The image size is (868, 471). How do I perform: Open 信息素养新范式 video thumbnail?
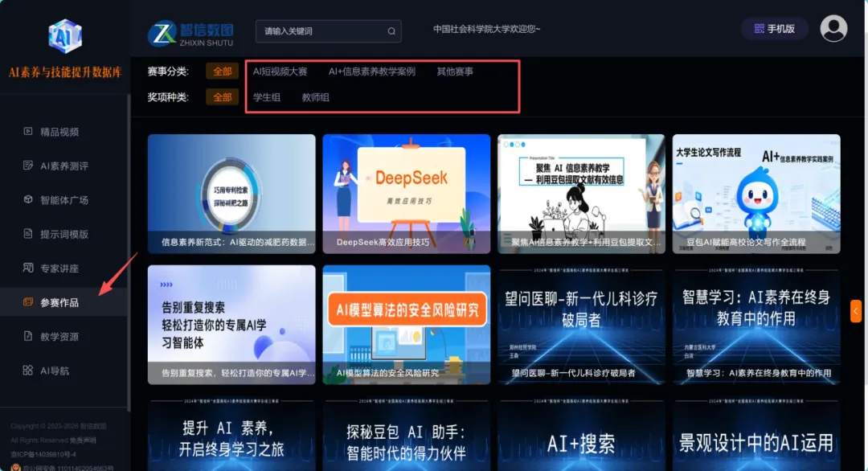pos(231,194)
